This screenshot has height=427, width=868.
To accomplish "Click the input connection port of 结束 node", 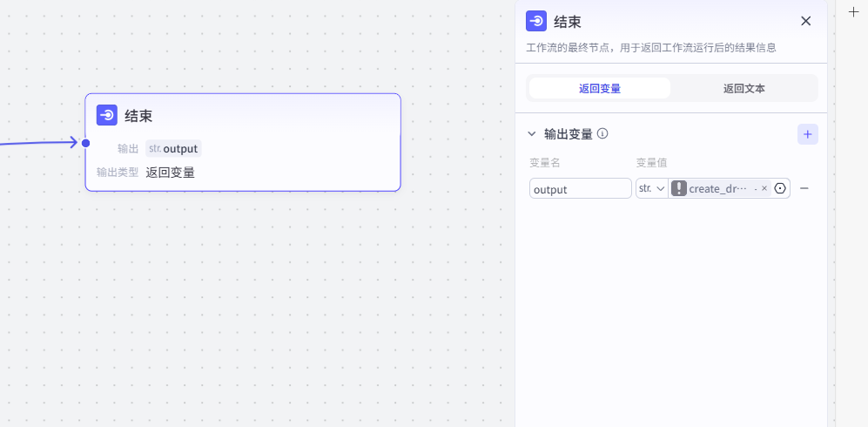I will pyautogui.click(x=85, y=143).
